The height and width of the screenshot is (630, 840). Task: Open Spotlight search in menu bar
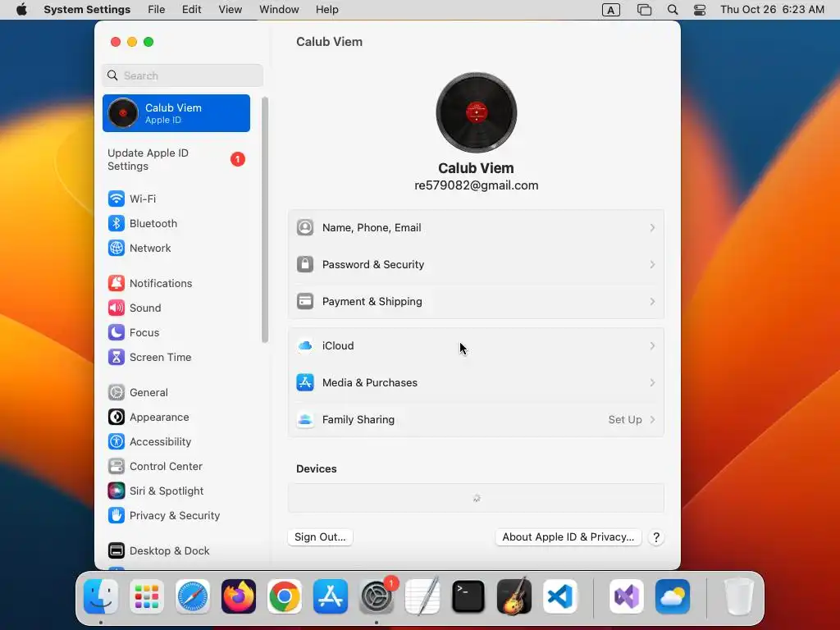click(673, 10)
